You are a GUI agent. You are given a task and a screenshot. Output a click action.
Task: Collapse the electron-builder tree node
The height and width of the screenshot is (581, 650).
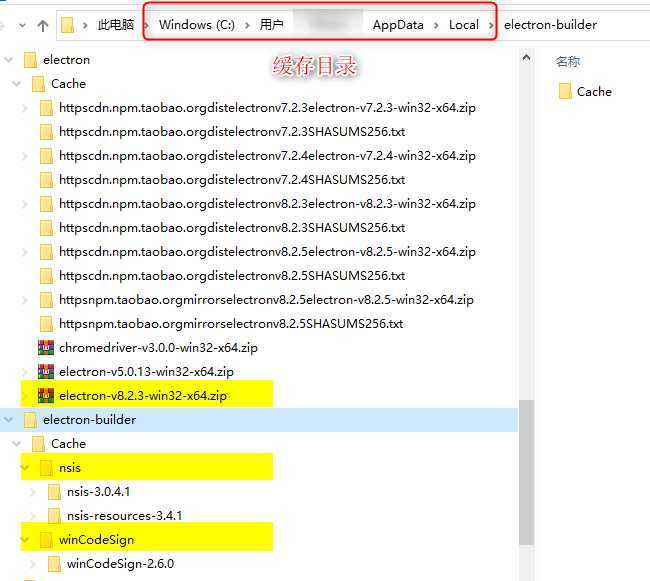[9, 420]
